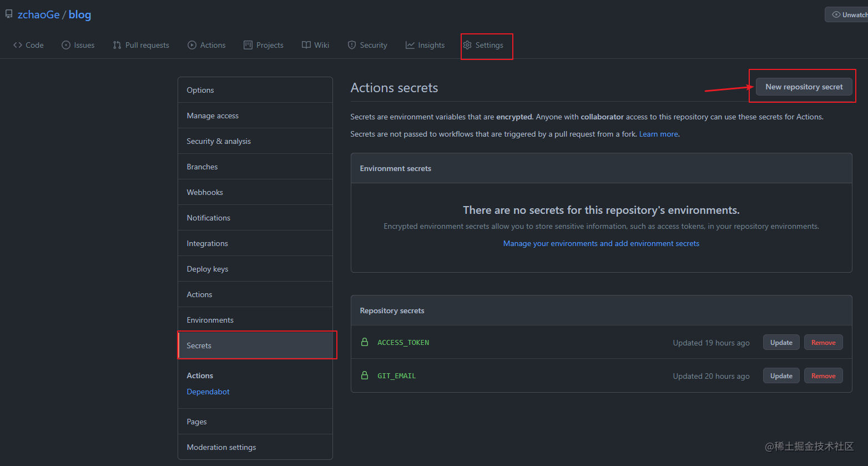
Task: Open Dependabot secrets link
Action: click(x=208, y=392)
